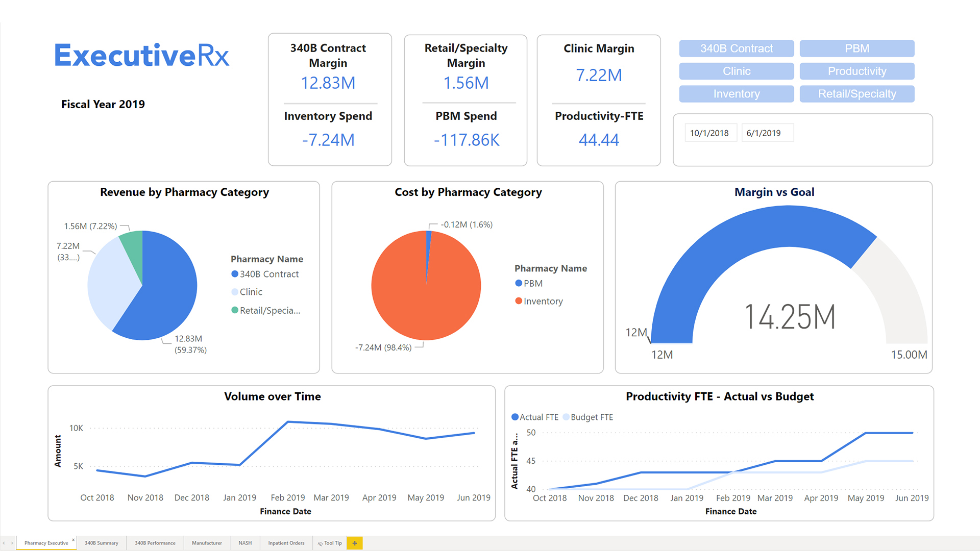Click 12.83M 340B Contract Margin value
This screenshot has width=980, height=551.
(x=328, y=83)
